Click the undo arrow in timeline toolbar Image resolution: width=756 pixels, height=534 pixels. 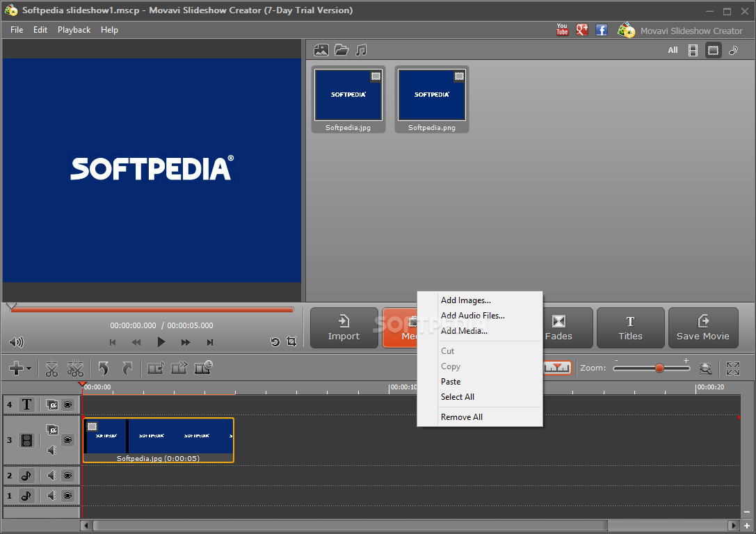103,369
